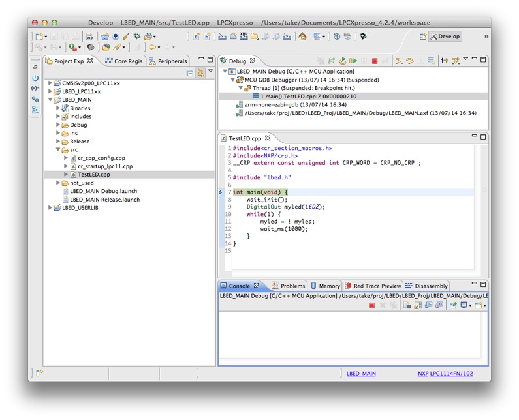This screenshot has width=519, height=420.
Task: Click the Step Over debug icon
Action: pyautogui.click(x=409, y=61)
